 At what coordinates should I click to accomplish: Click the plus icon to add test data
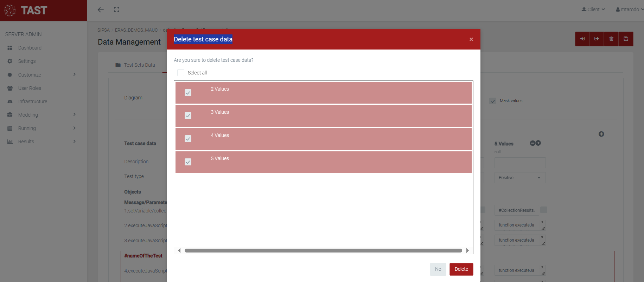[x=601, y=134]
